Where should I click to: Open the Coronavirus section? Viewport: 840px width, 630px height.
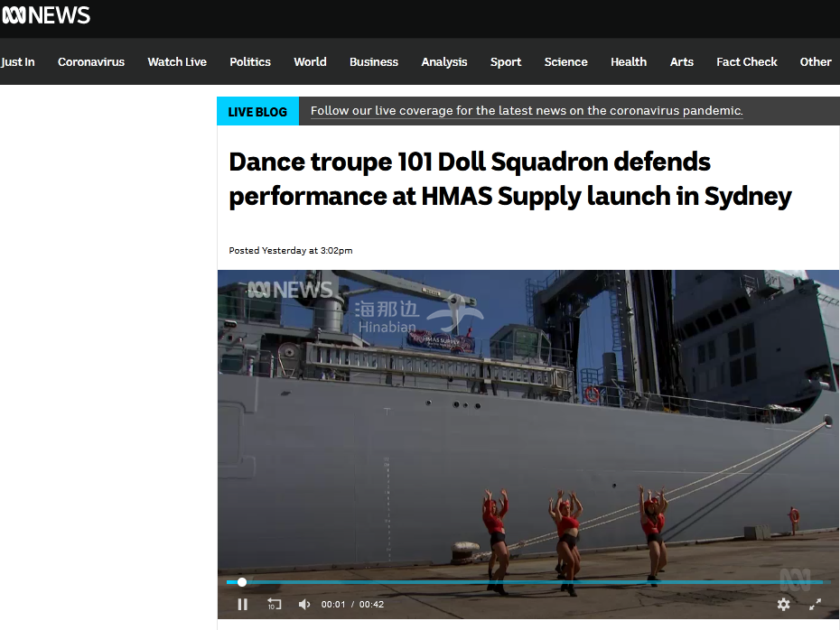[x=91, y=61]
